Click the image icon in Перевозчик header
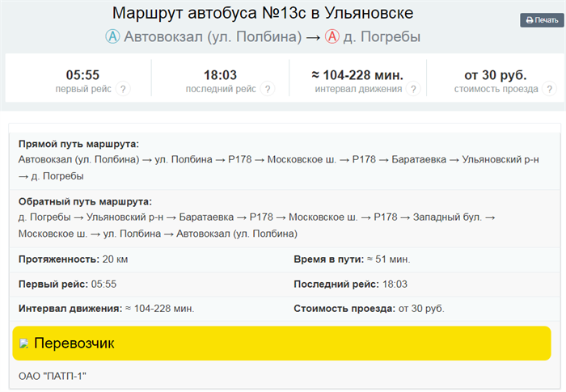 24,344
